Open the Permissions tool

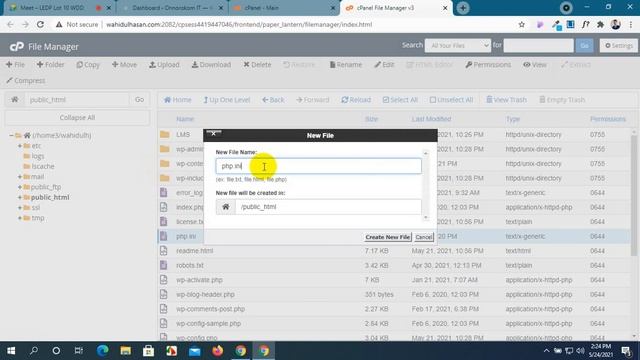click(488, 64)
